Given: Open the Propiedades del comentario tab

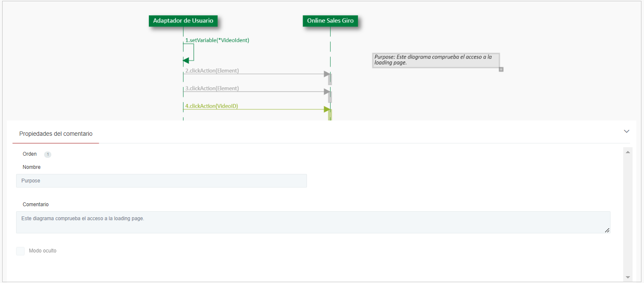Looking at the screenshot, I should click(x=56, y=134).
